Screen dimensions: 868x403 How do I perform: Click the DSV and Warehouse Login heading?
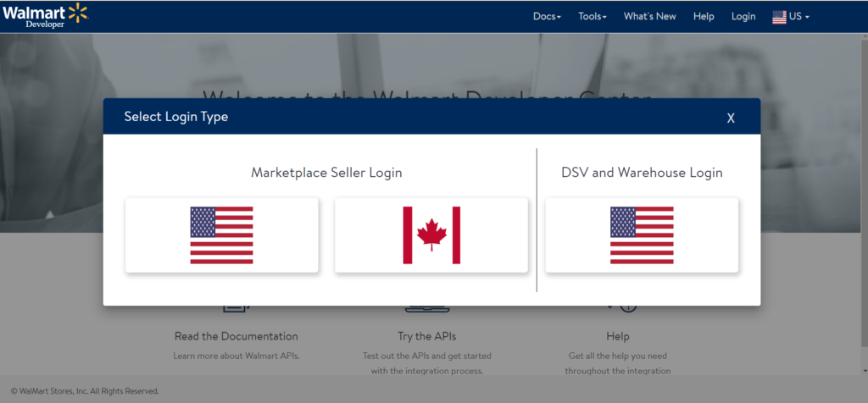643,173
